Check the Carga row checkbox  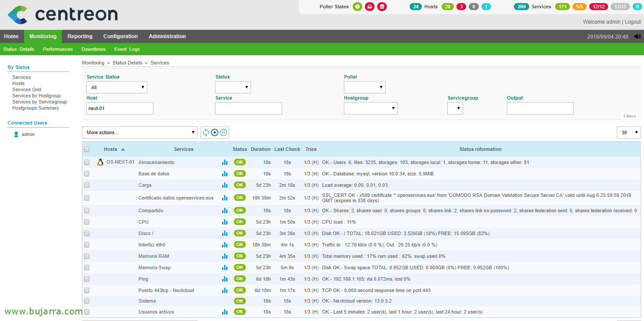point(87,185)
